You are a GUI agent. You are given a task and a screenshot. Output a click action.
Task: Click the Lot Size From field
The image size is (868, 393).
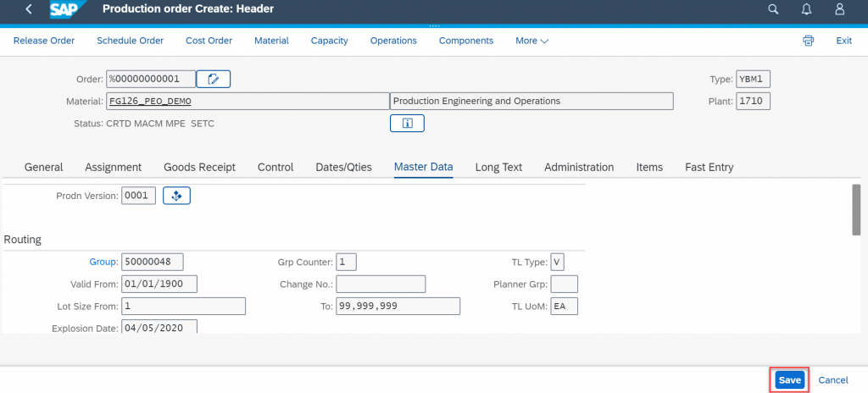pos(183,306)
